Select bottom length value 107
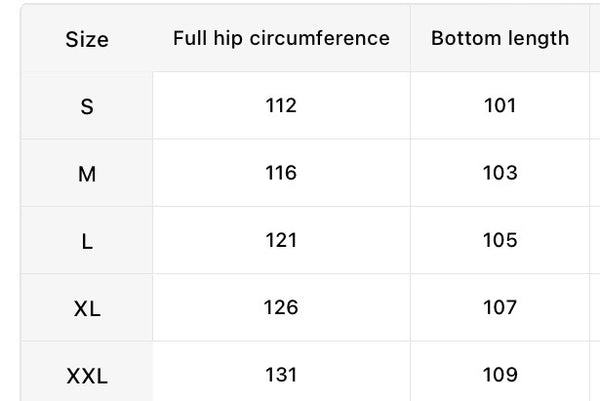 [x=500, y=307]
